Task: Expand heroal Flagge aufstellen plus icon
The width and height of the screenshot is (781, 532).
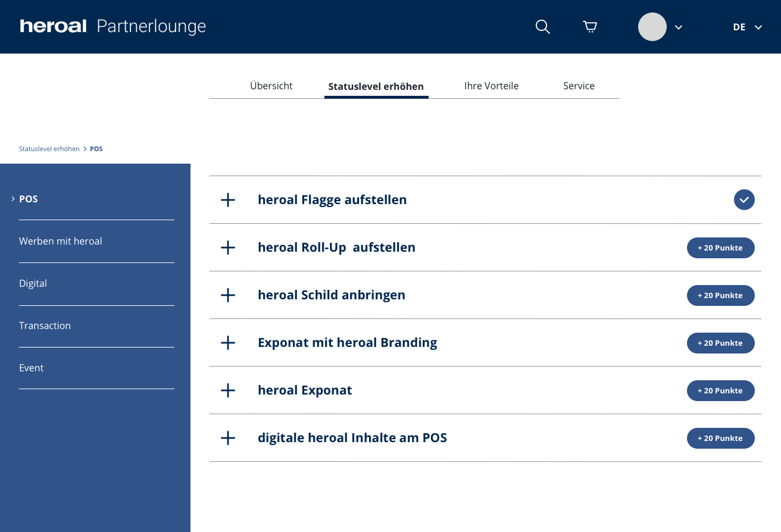Action: [x=228, y=200]
